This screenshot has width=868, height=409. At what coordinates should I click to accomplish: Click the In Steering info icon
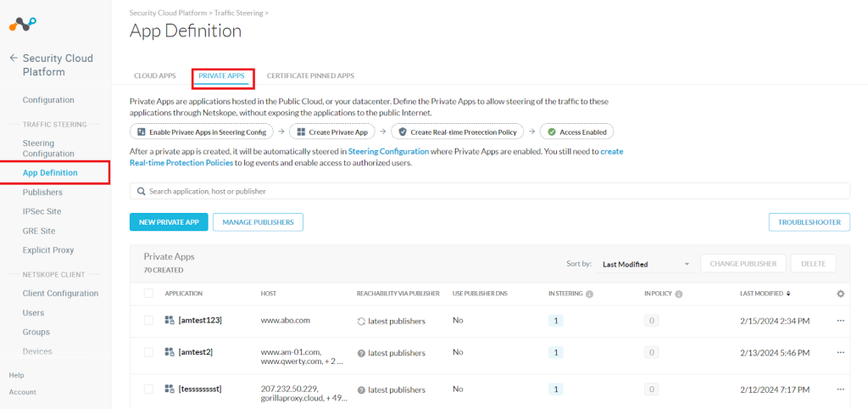pyautogui.click(x=590, y=294)
